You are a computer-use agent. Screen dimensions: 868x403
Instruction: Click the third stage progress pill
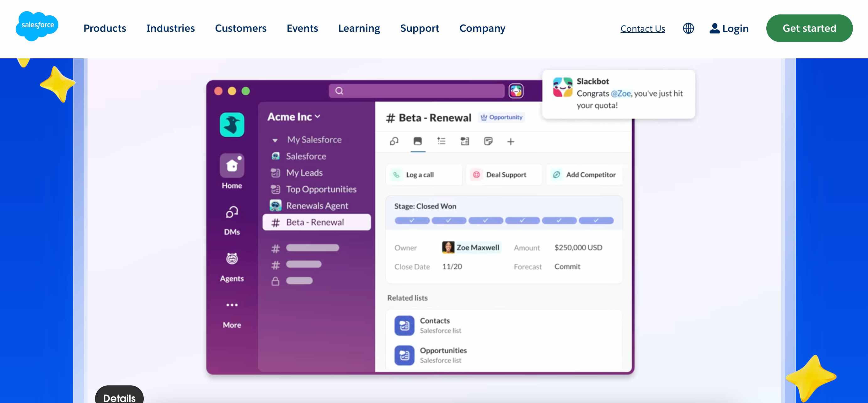pos(485,220)
